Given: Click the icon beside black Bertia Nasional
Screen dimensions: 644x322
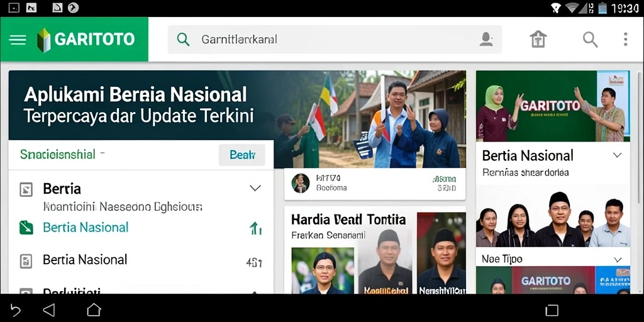Looking at the screenshot, I should click(26, 261).
